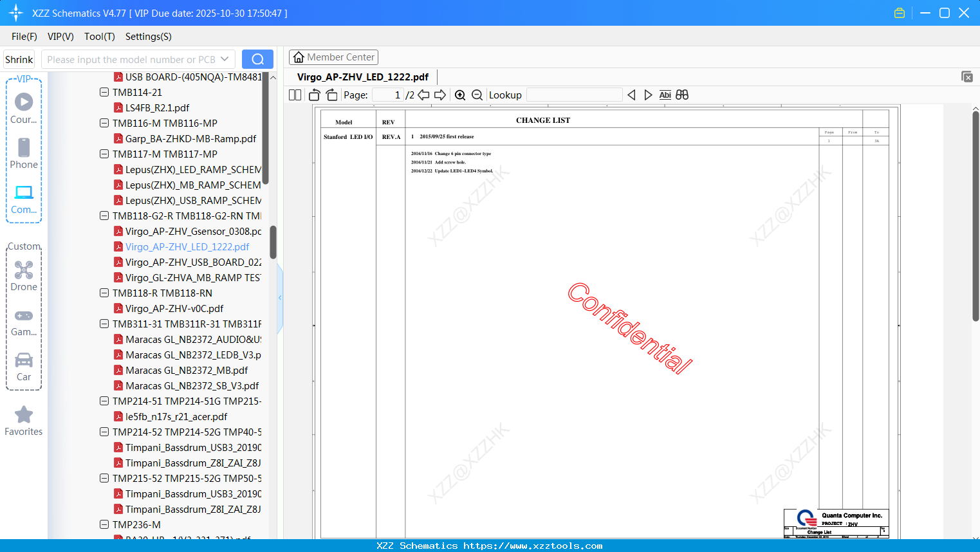Go to previous page arrow

coord(423,95)
